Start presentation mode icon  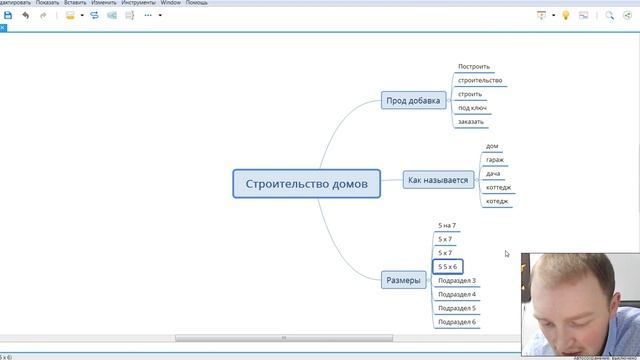(x=542, y=16)
